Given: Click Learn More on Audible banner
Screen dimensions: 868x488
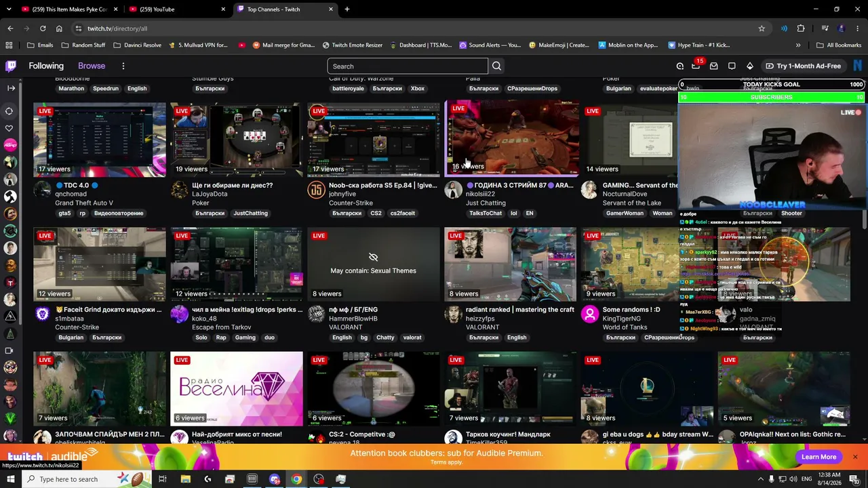Looking at the screenshot, I should [818, 457].
